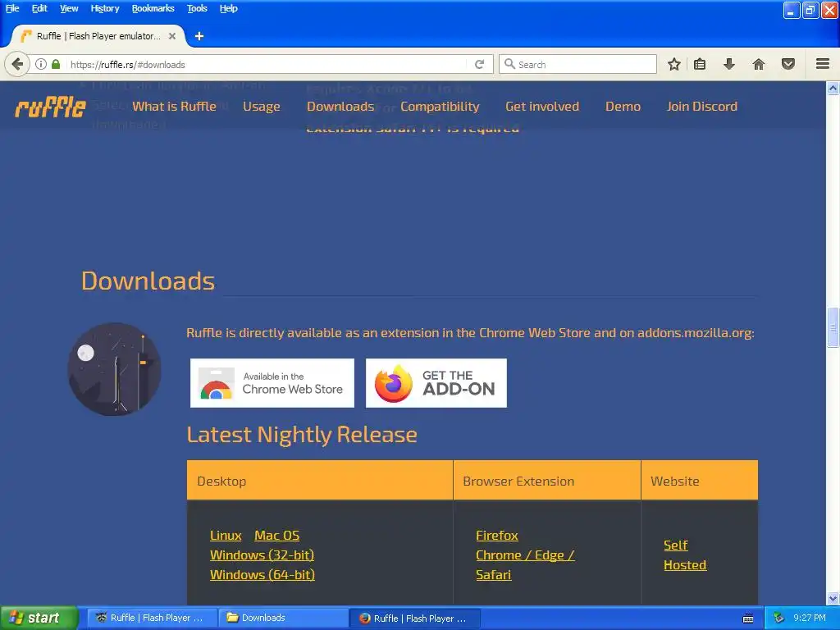This screenshot has height=630, width=840.
Task: Click the Desktop column header
Action: (x=320, y=480)
